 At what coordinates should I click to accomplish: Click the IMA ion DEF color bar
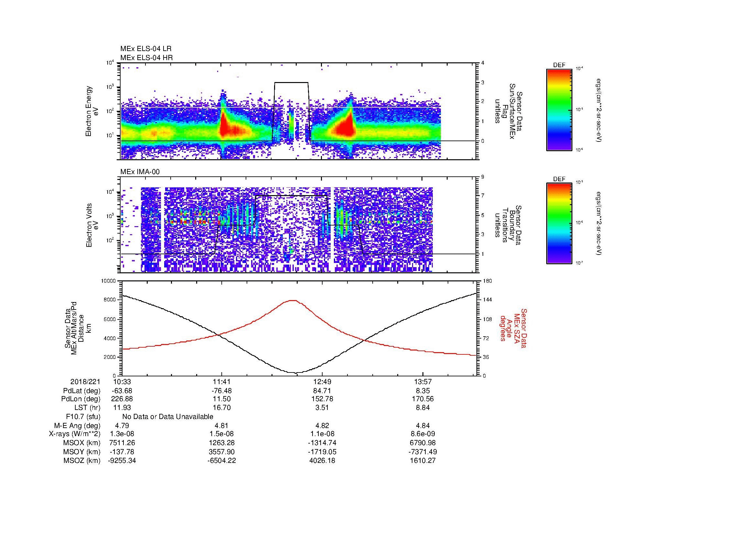pyautogui.click(x=559, y=224)
